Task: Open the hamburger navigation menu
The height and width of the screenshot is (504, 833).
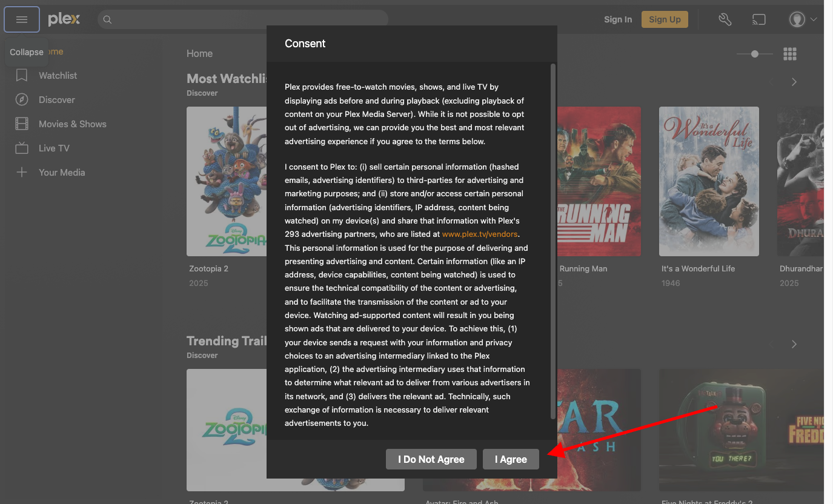Action: tap(22, 19)
